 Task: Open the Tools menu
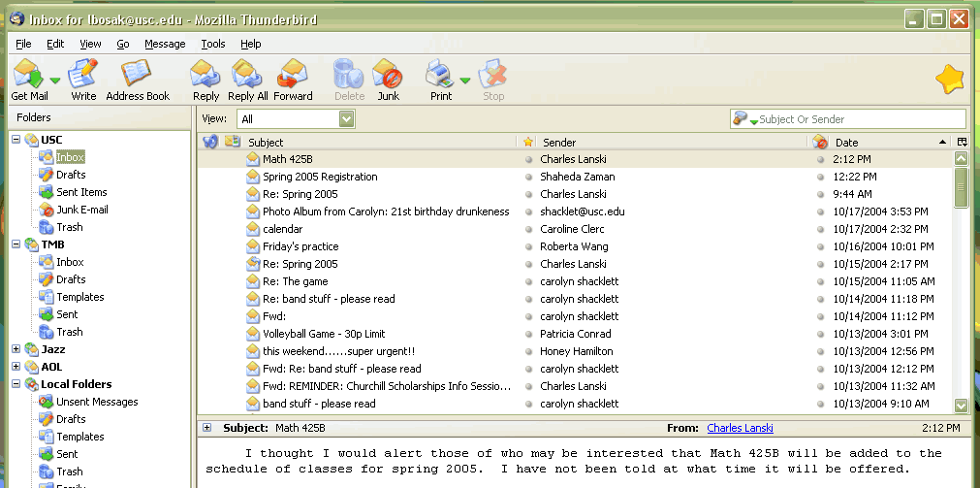(213, 44)
